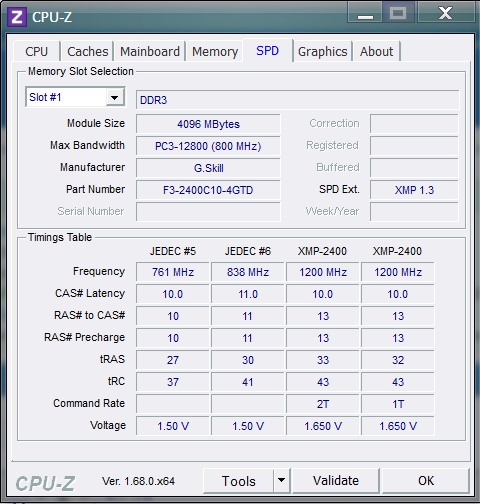The height and width of the screenshot is (504, 480).
Task: Click the JEDEC #6 column header
Action: click(248, 251)
